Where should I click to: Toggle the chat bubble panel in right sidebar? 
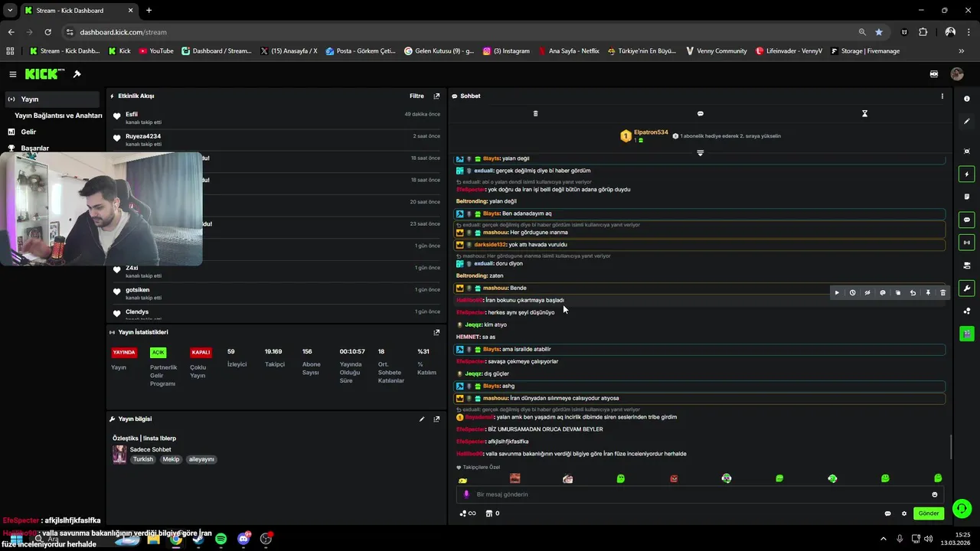[x=967, y=220]
